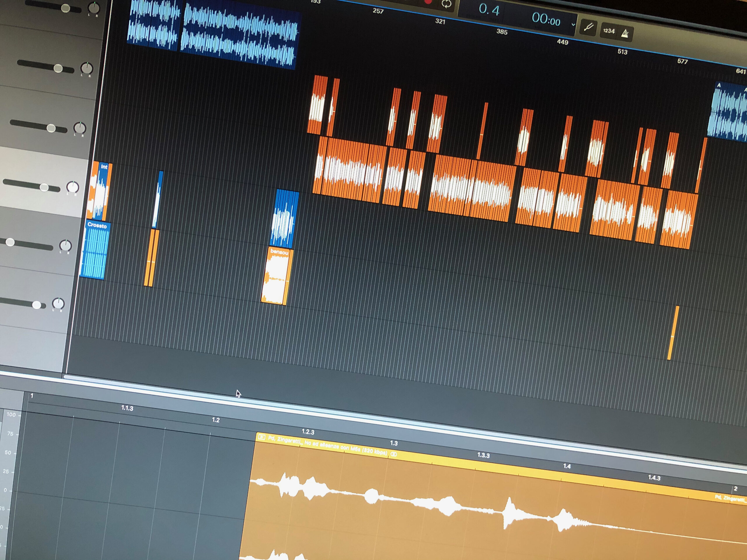Enable the 1234 count-in button
The width and height of the screenshot is (747, 560).
click(608, 31)
